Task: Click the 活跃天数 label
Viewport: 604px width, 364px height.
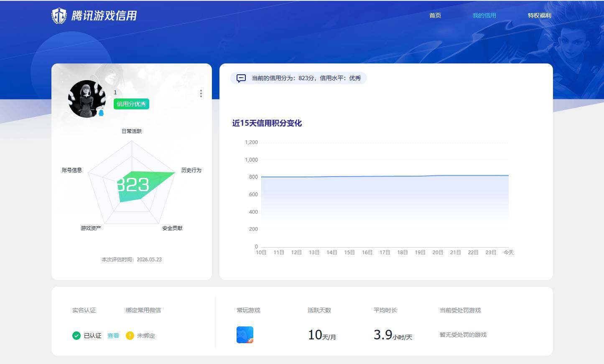Action: click(x=319, y=310)
